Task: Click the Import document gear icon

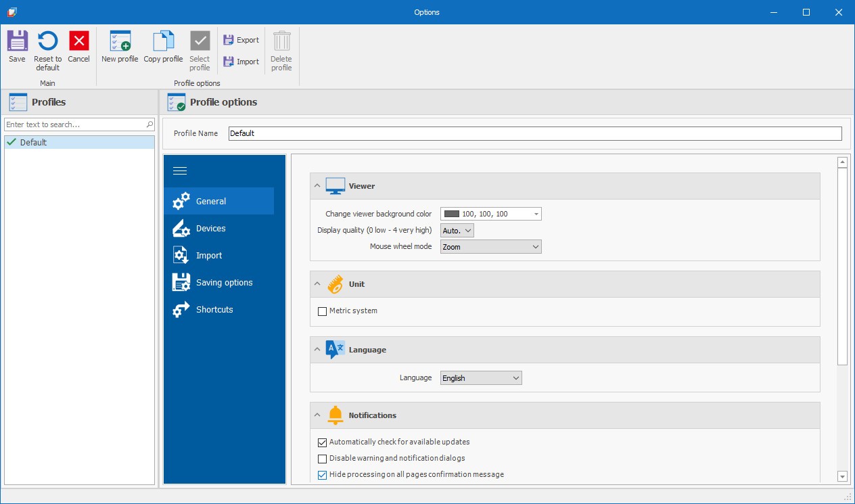Action: (x=181, y=256)
